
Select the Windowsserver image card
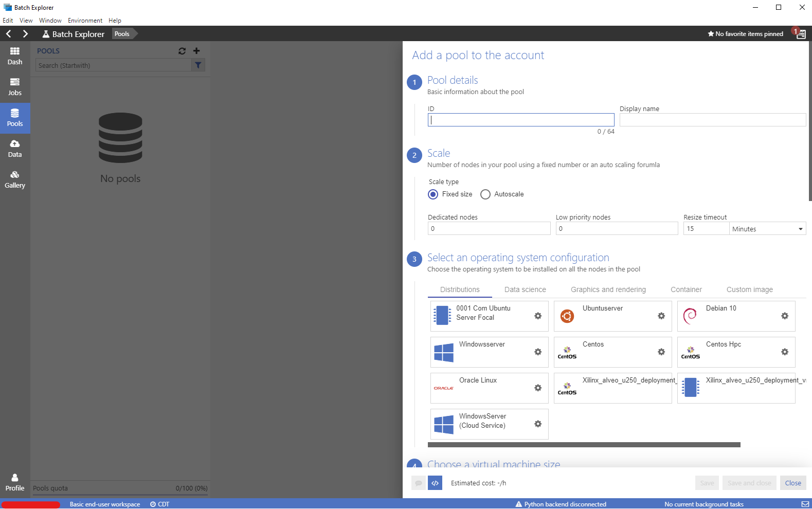489,352
